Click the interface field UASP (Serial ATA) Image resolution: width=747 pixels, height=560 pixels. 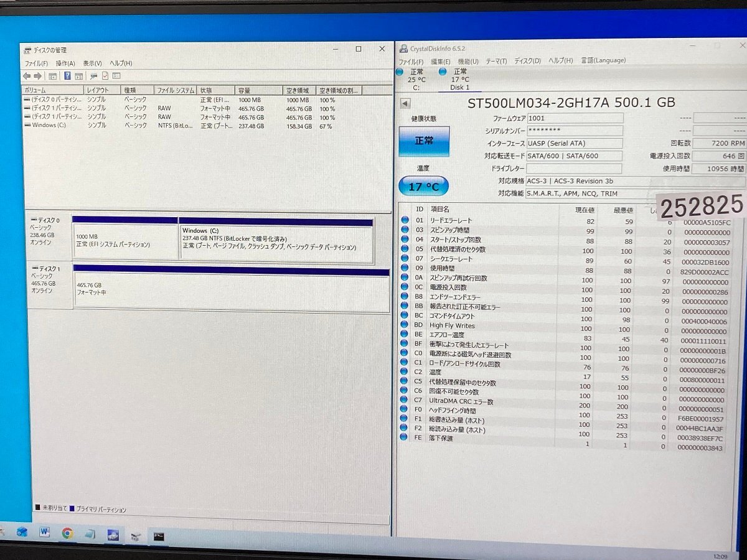[x=574, y=144]
